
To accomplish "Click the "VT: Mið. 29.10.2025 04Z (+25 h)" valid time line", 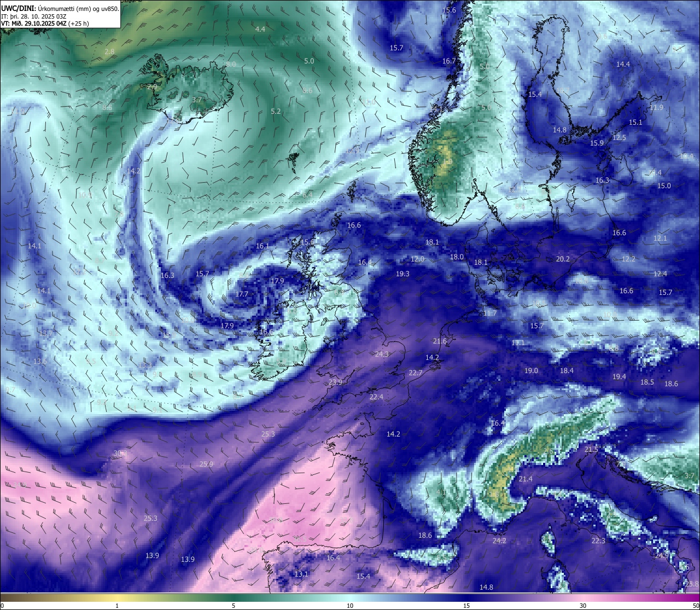I will pos(45,24).
